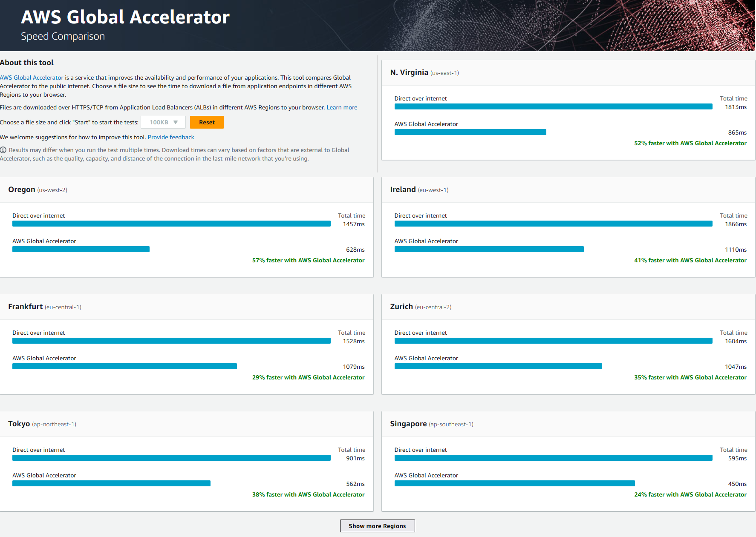This screenshot has width=756, height=537.
Task: Click the 865ms accelerator time value
Action: pyautogui.click(x=738, y=132)
